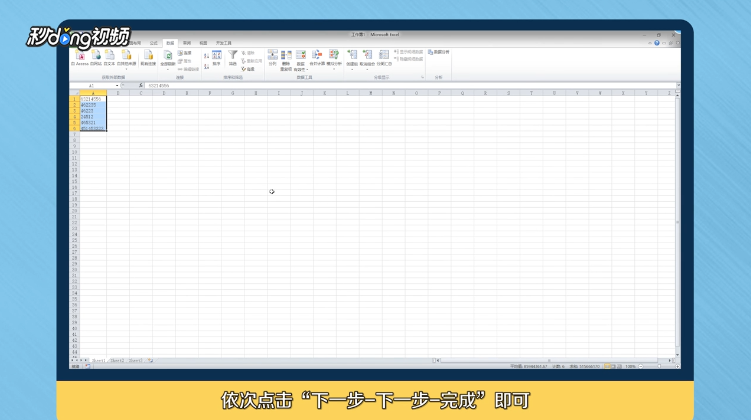The image size is (751, 420).
Task: Open Refresh All dropdown arrow
Action: click(168, 69)
